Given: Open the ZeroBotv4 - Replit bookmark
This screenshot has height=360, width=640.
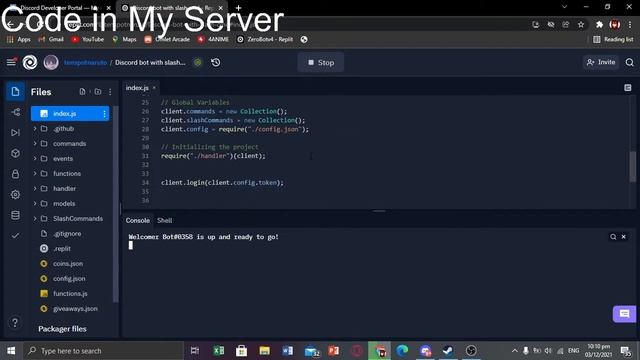Looking at the screenshot, I should pyautogui.click(x=265, y=40).
